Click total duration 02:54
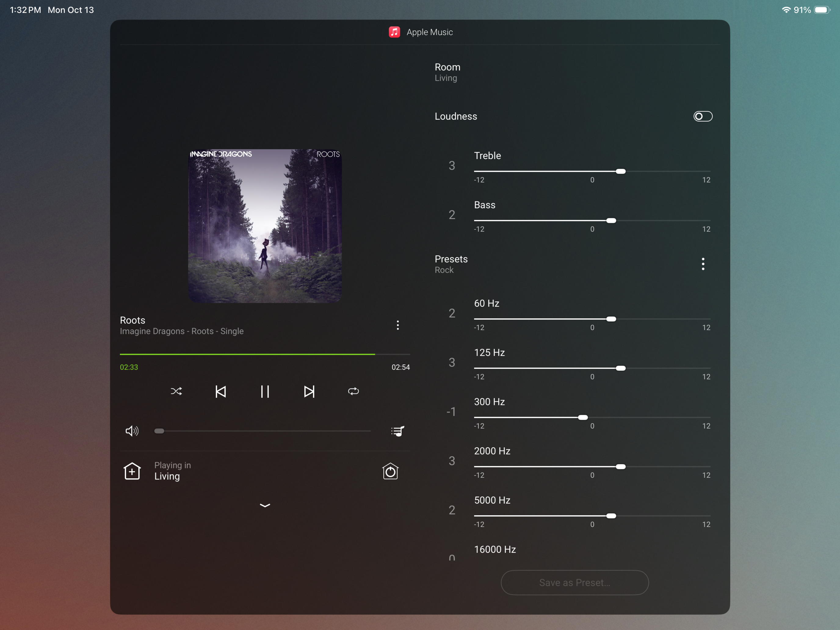 coord(401,367)
